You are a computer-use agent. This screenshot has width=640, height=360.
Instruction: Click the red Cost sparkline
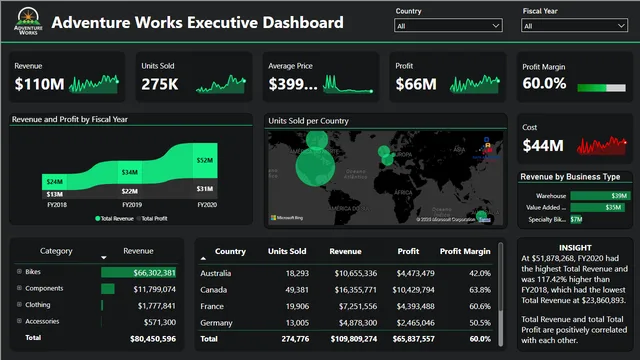[x=602, y=145]
